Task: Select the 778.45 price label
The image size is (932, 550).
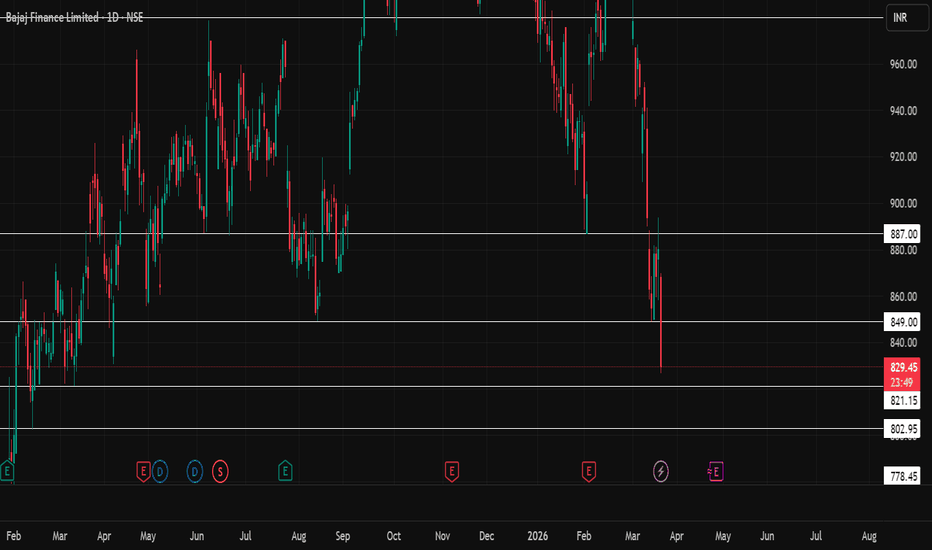Action: (902, 476)
